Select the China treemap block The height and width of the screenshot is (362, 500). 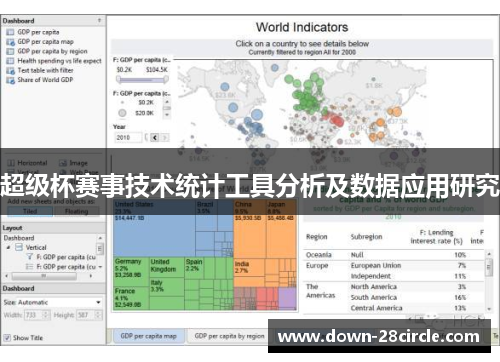pyautogui.click(x=249, y=229)
